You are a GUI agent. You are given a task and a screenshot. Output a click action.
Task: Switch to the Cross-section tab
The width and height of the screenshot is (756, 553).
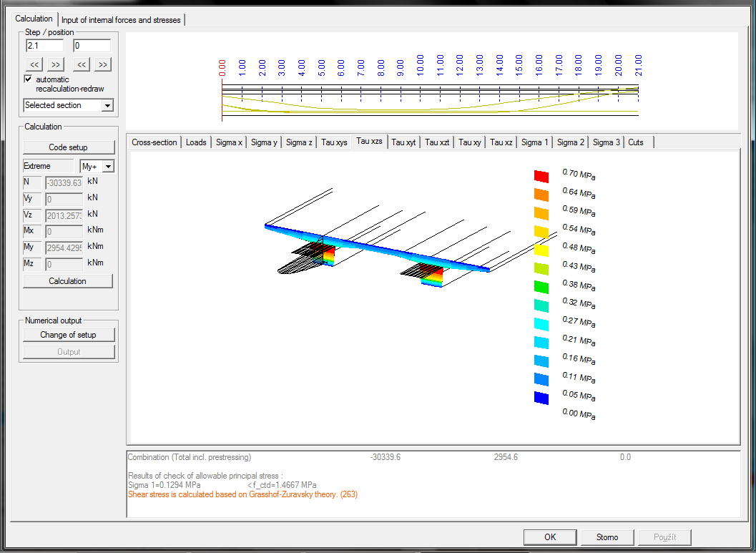pos(154,142)
